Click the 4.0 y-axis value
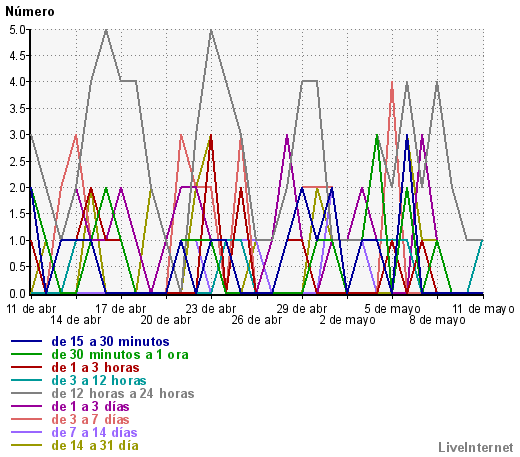Screen dimensions: 520x457 click(x=17, y=82)
